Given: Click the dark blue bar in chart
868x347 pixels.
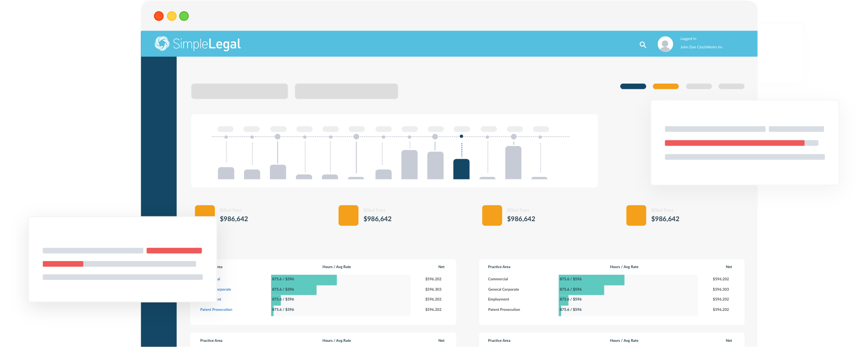Looking at the screenshot, I should (x=461, y=169).
